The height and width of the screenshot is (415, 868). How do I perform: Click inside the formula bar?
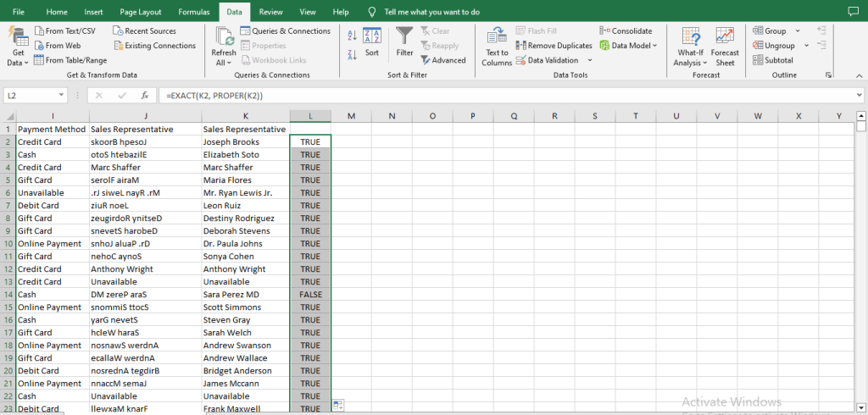(505, 95)
